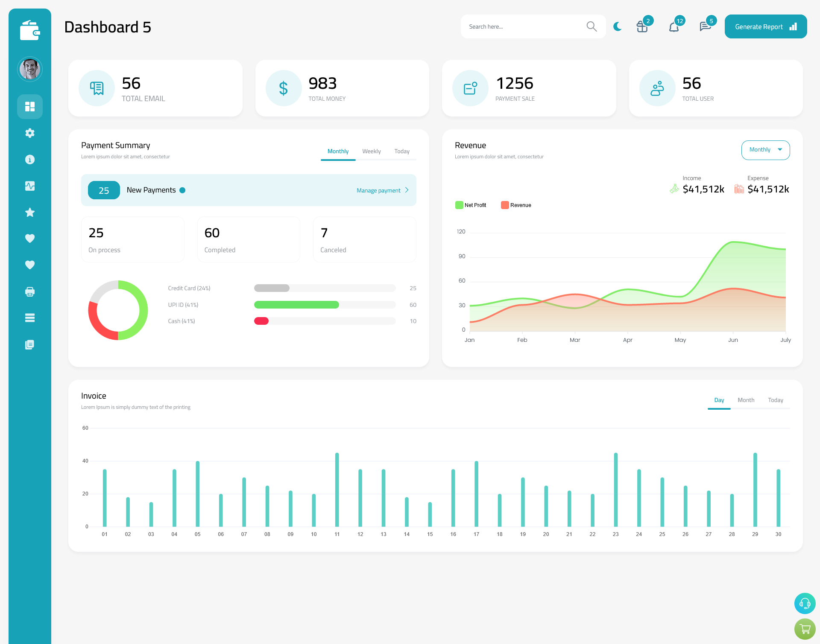Click the printer icon in sidebar
The width and height of the screenshot is (820, 644).
pos(29,291)
